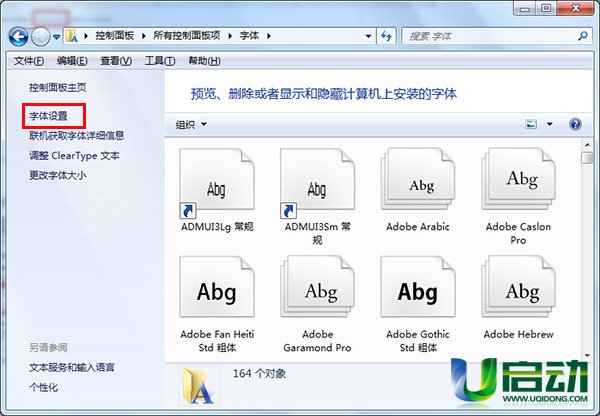Screen dimensions: 600x416
Task: Open the 工具(T) menu
Action: (160, 61)
